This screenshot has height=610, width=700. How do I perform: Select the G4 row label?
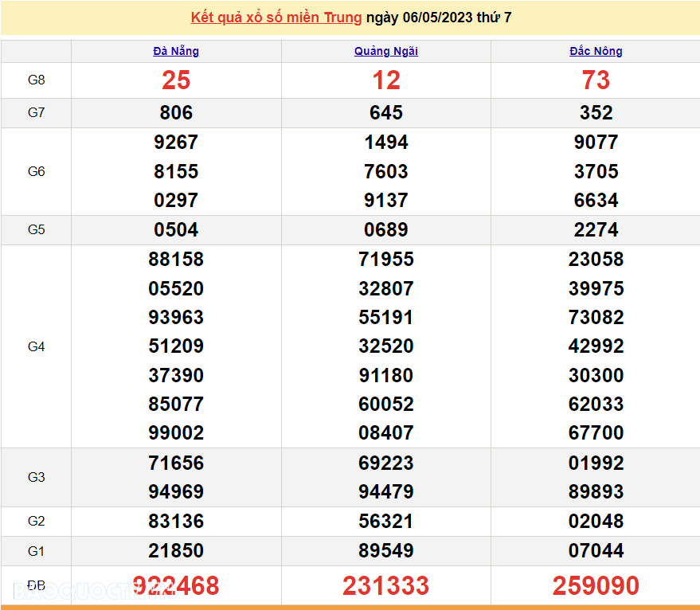tap(36, 346)
